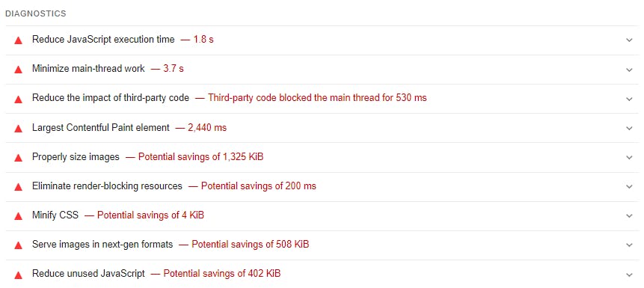The image size is (644, 288).
Task: Click red triangle beside Reduce JavaScript execution time
Action: [18, 40]
